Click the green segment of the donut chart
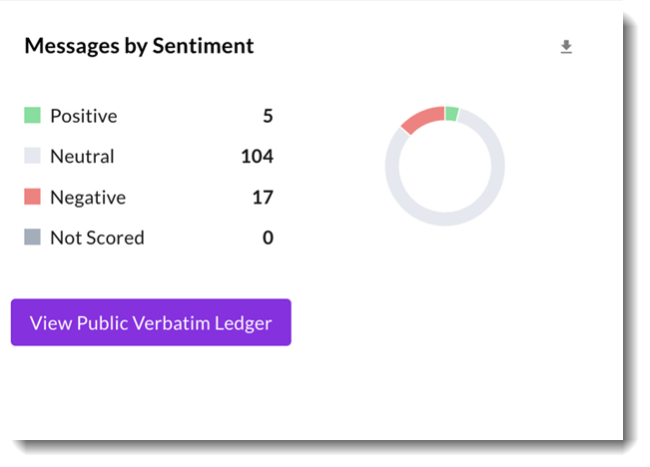Screen dimensions: 650x467 [452, 113]
